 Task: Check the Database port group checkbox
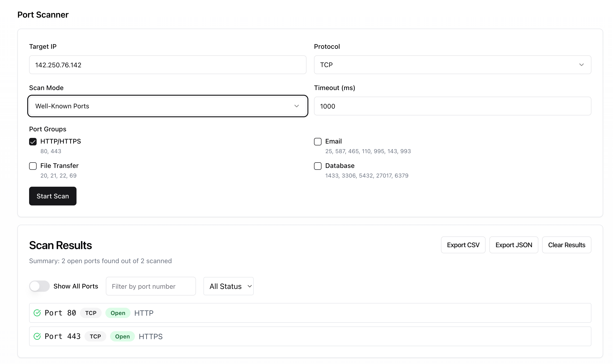(318, 166)
